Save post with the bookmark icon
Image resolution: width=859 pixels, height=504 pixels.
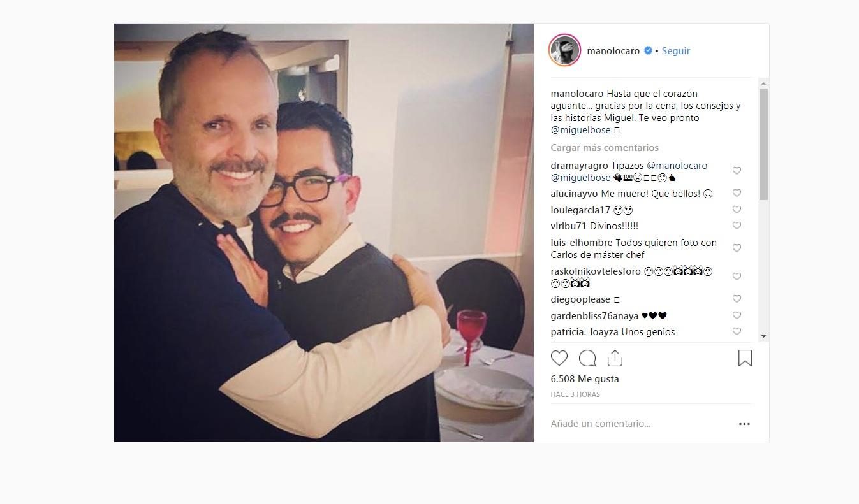click(x=745, y=358)
